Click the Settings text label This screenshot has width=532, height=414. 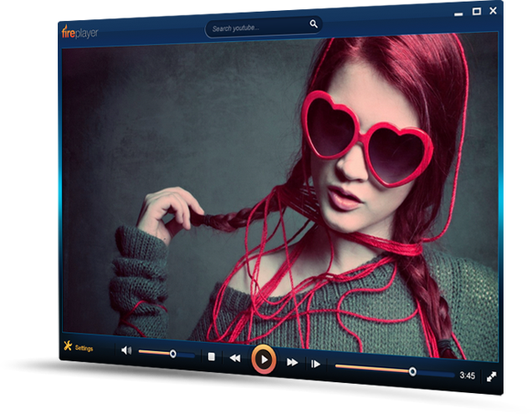(84, 348)
